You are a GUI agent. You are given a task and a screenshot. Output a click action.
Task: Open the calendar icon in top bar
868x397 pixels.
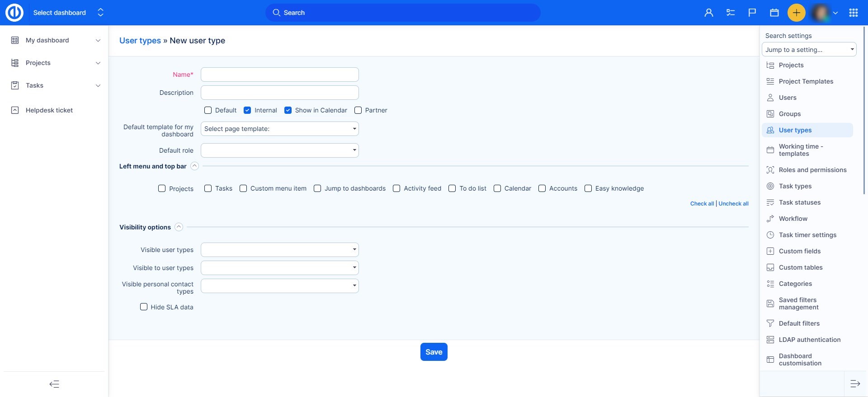coord(774,13)
